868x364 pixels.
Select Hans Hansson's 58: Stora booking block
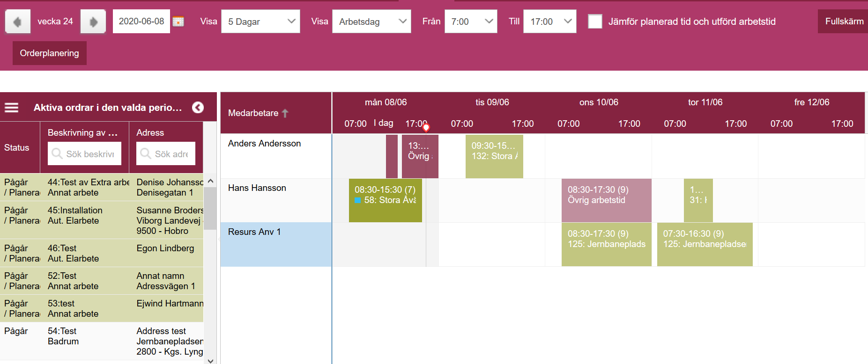[385, 200]
